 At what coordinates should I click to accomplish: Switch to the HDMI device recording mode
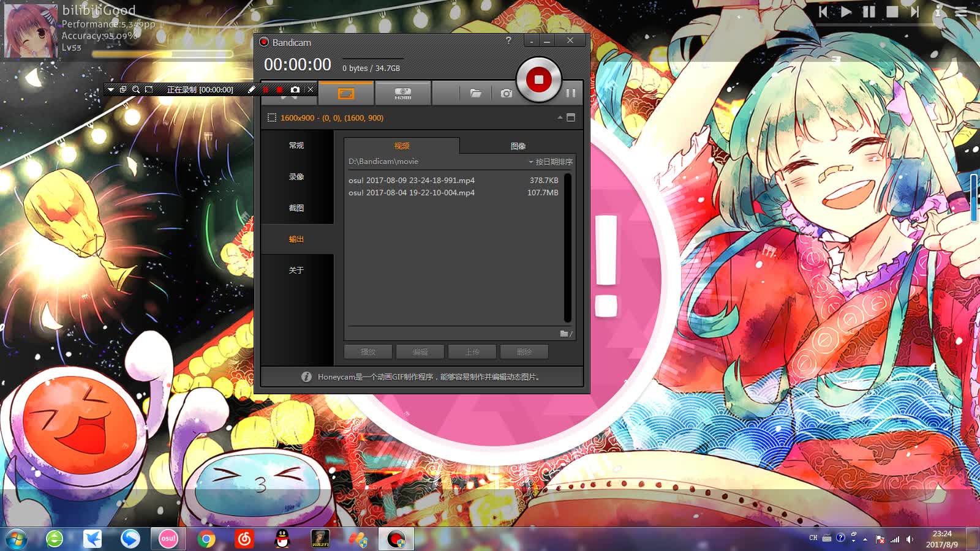click(403, 93)
